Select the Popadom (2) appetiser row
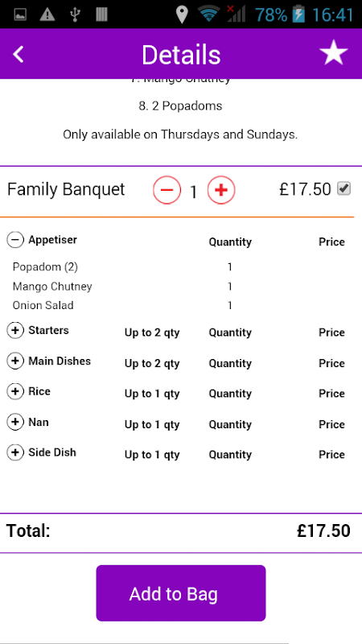This screenshot has height=644, width=362. tap(181, 267)
